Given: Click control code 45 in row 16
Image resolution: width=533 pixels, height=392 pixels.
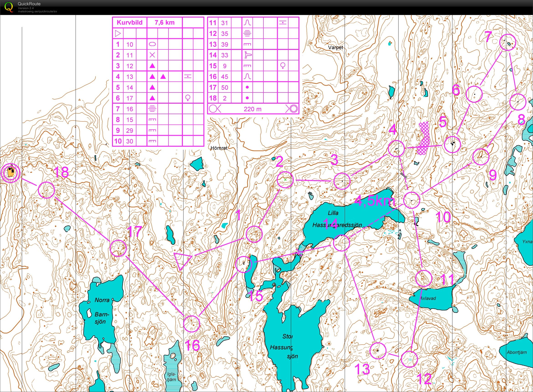Looking at the screenshot, I should pos(225,77).
